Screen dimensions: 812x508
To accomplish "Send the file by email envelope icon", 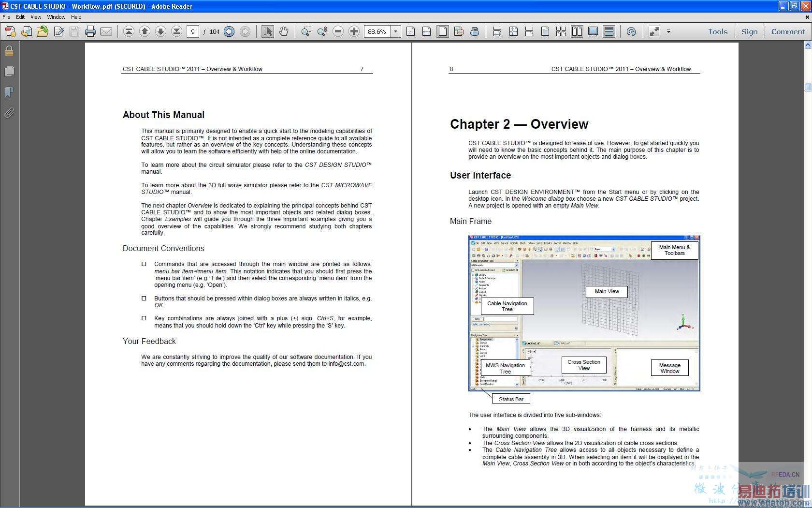I will (x=106, y=31).
